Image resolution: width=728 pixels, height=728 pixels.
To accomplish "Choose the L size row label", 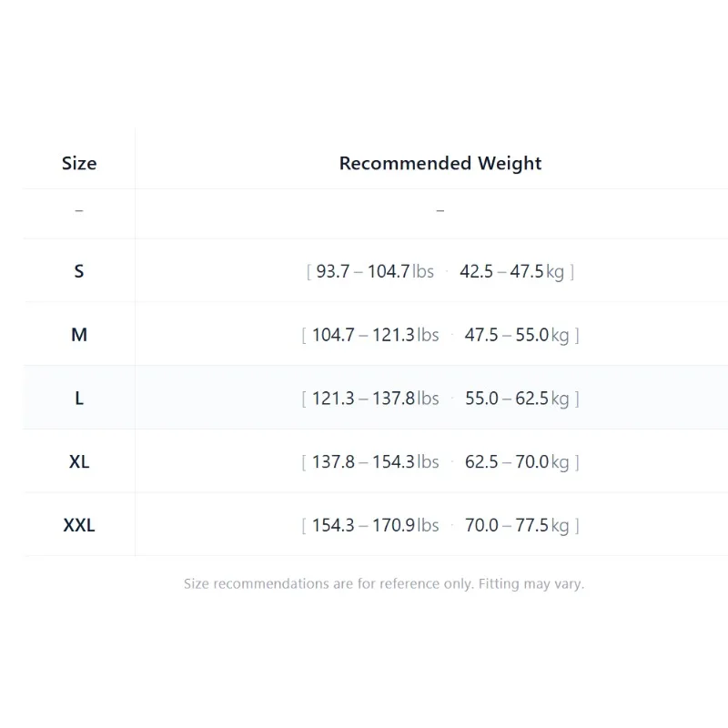I will pyautogui.click(x=79, y=399).
